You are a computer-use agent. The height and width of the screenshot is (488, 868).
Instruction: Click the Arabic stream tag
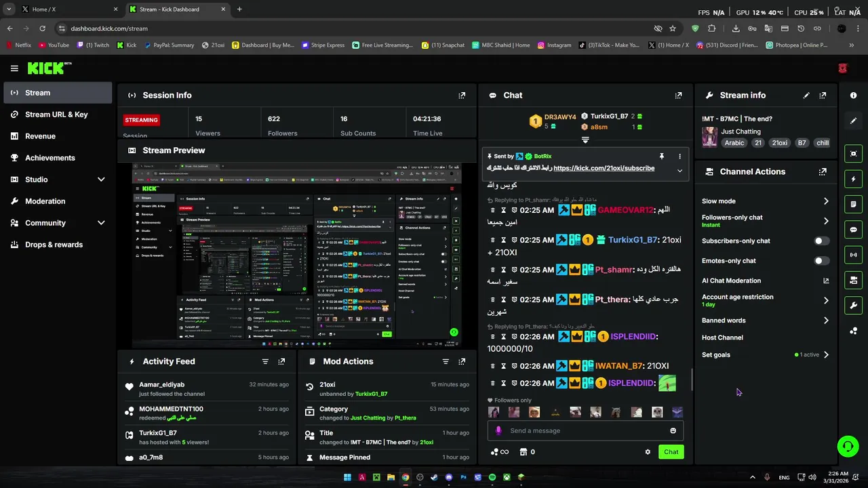(734, 143)
